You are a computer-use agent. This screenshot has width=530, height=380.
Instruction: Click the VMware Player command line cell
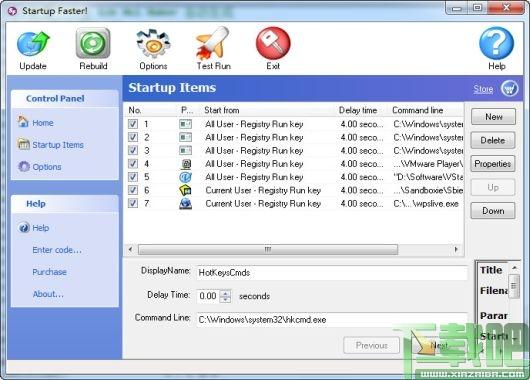coord(428,164)
